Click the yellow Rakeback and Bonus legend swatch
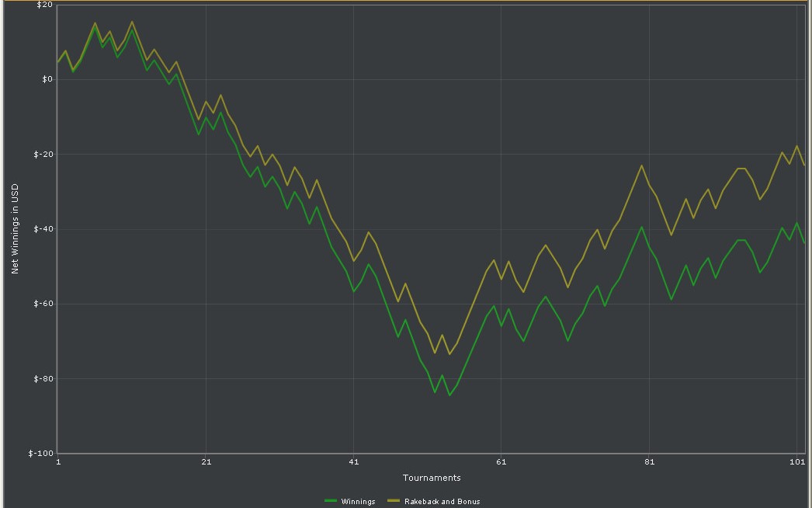812x508 pixels. coord(394,501)
